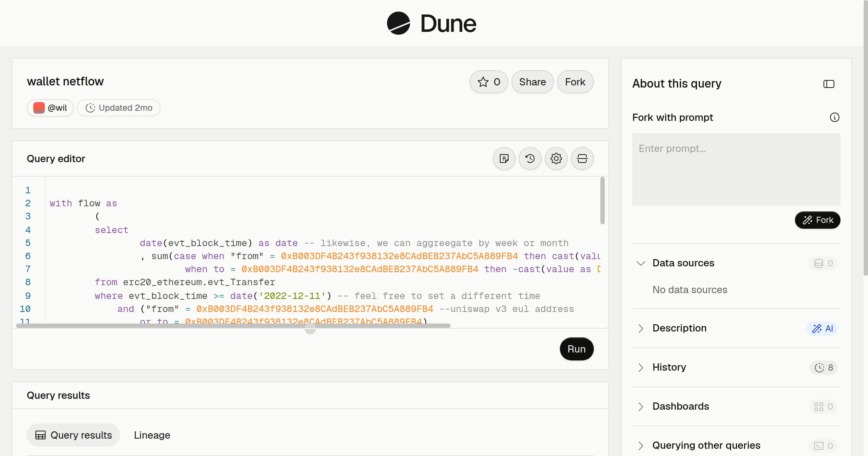Click the Dune logo icon
The width and height of the screenshot is (868, 456).
[x=398, y=23]
